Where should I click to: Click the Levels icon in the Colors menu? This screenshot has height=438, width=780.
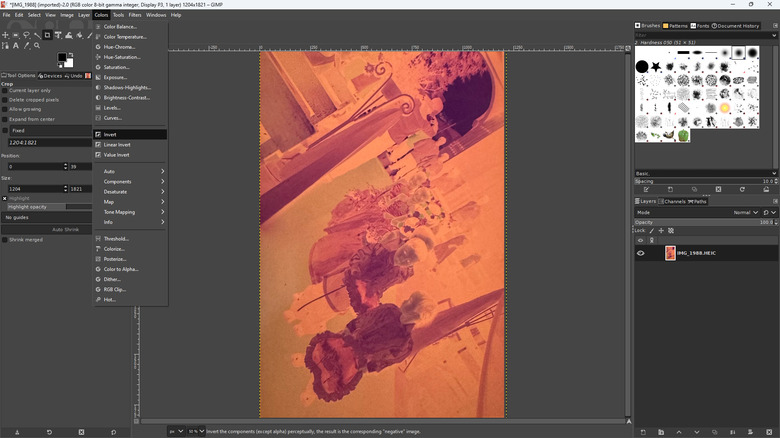[98, 108]
